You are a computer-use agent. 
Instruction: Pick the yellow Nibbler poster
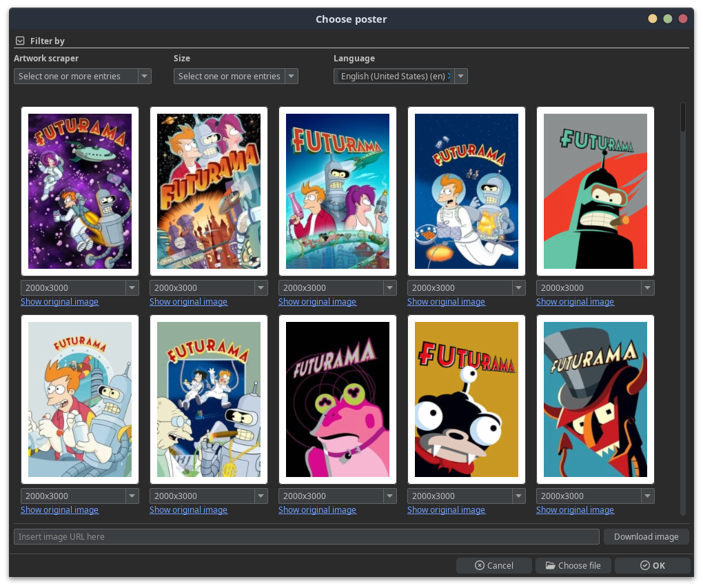466,399
